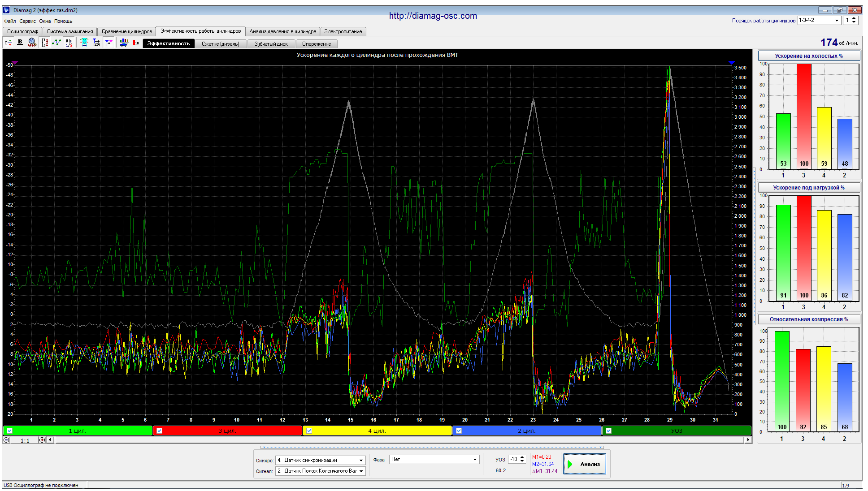
Task: Switch to Анализ давления в цилиндре tab
Action: coord(283,31)
